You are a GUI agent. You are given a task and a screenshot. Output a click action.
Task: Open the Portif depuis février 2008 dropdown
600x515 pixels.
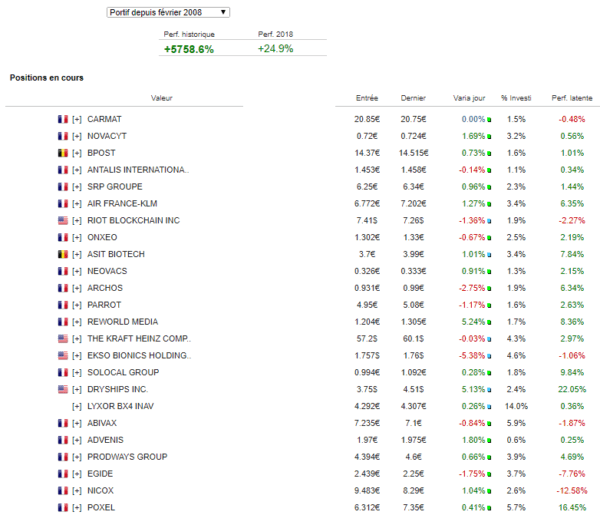[168, 12]
